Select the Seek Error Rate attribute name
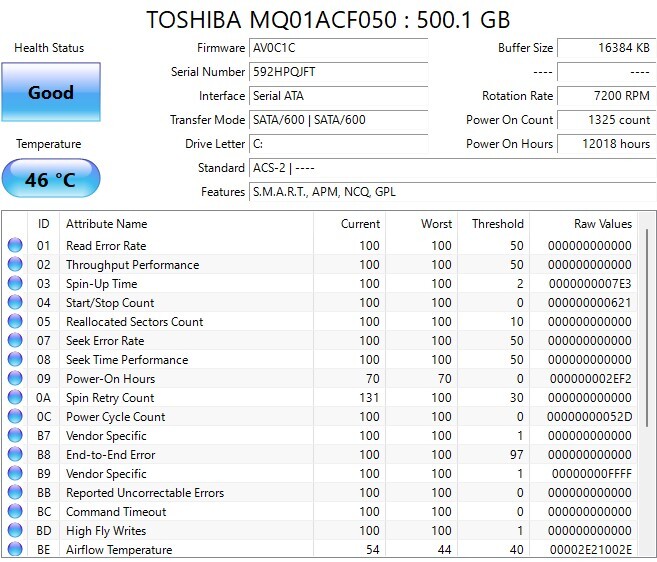 [x=105, y=341]
